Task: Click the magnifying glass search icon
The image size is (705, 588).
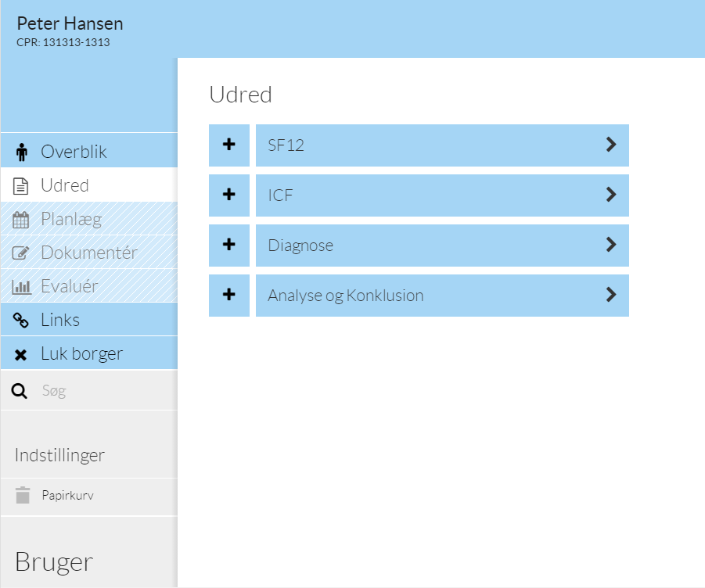Action: tap(20, 391)
